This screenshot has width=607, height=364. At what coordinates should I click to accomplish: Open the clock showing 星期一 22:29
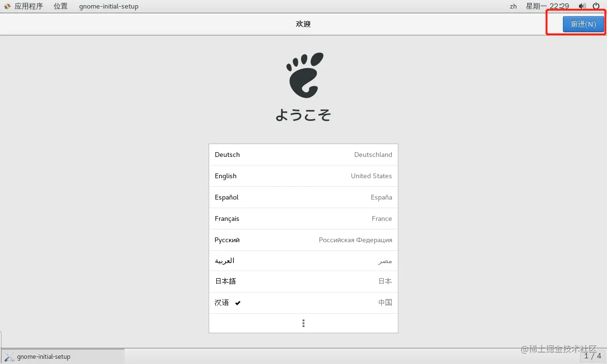(x=547, y=6)
